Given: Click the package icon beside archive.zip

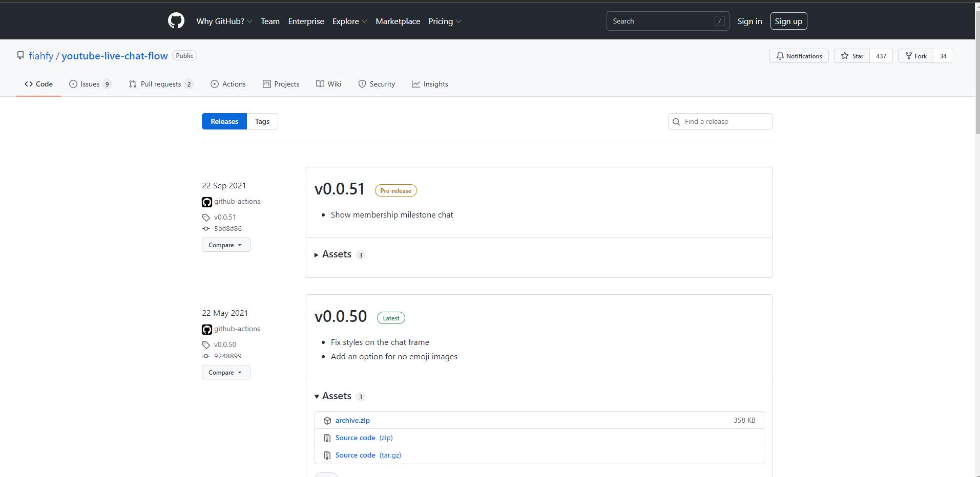Looking at the screenshot, I should pyautogui.click(x=327, y=421).
